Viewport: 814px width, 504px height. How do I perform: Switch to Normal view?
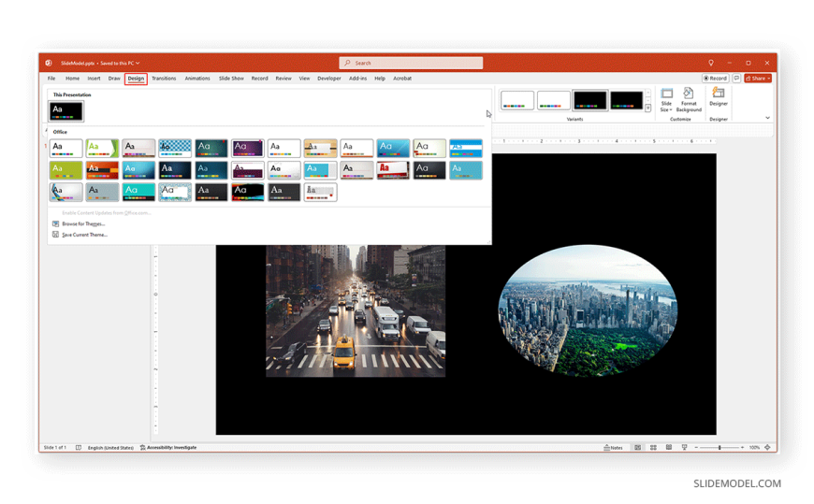(637, 447)
